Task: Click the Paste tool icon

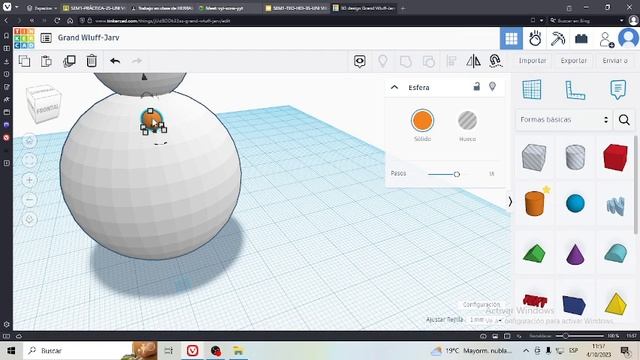Action: pos(47,61)
